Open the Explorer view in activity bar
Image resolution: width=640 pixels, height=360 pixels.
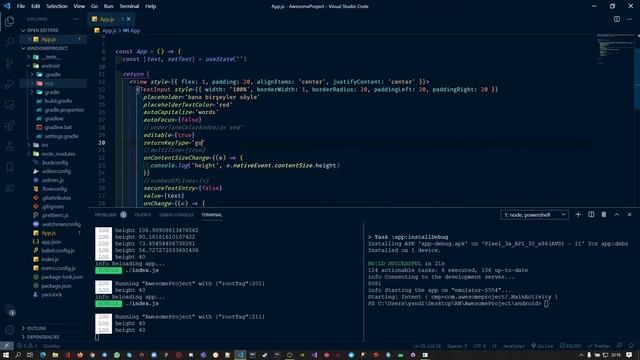click(9, 22)
